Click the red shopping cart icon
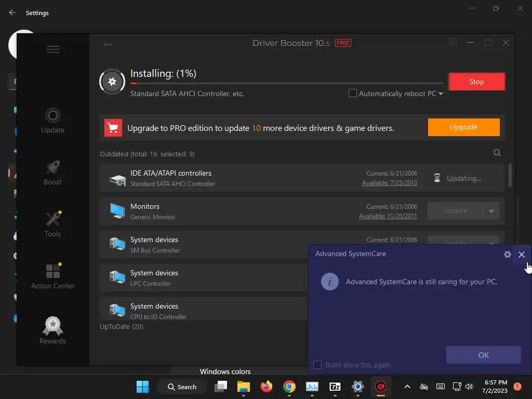This screenshot has height=399, width=532. coord(113,128)
